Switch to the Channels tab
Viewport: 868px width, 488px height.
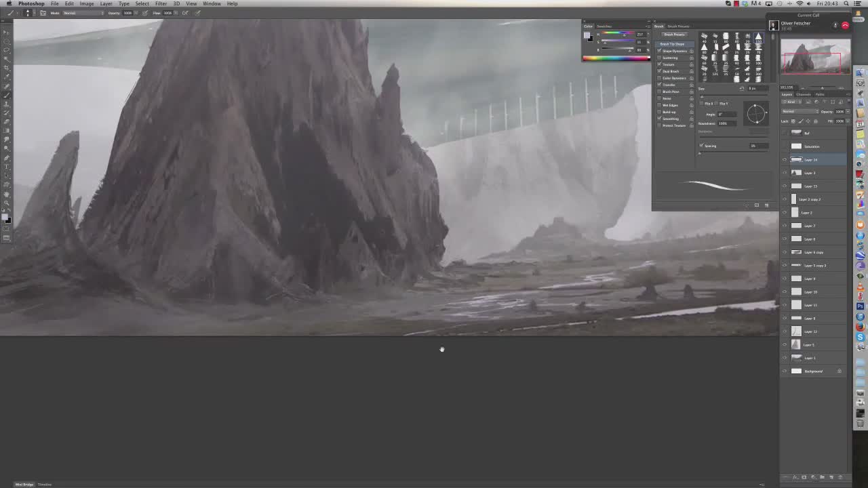[x=804, y=94]
